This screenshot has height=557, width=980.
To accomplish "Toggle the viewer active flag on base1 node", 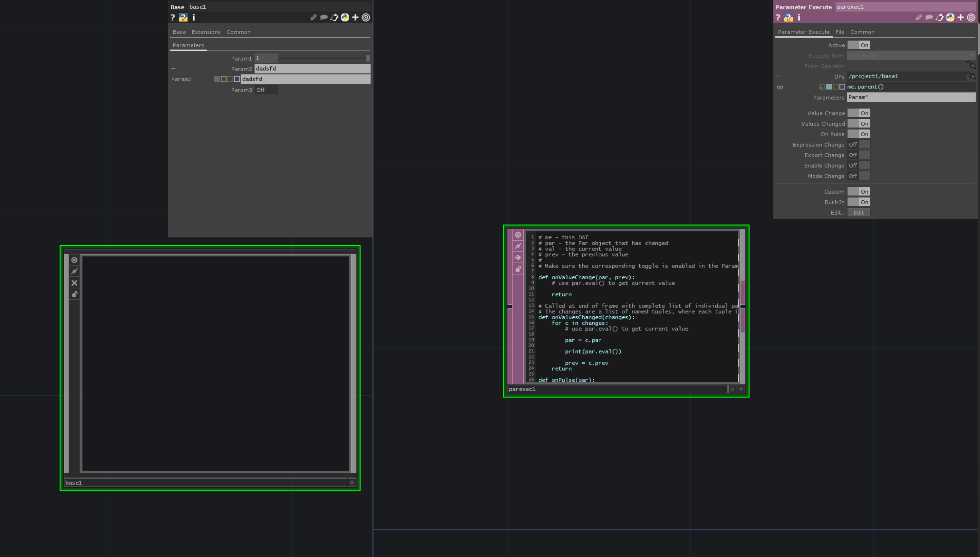I will (74, 260).
